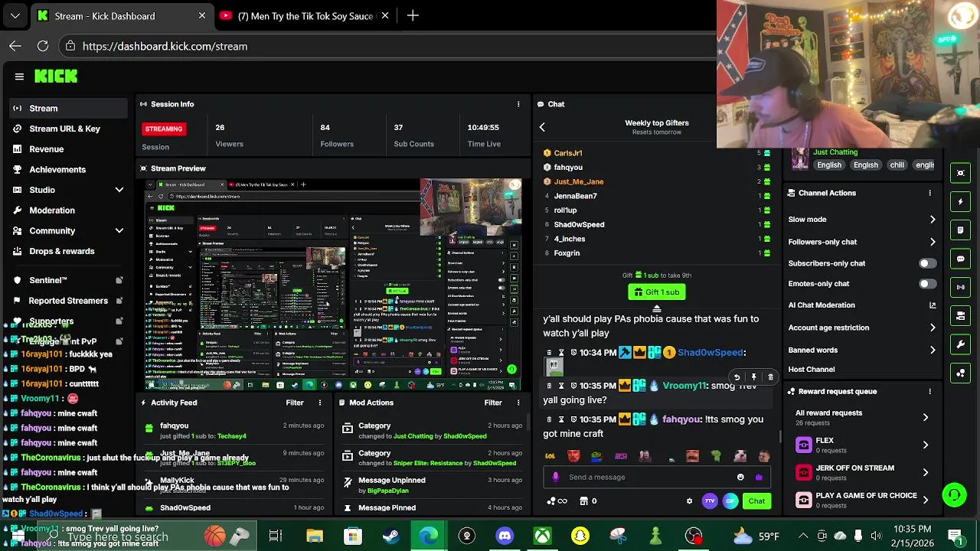Expand Account age restriction settings

point(862,328)
